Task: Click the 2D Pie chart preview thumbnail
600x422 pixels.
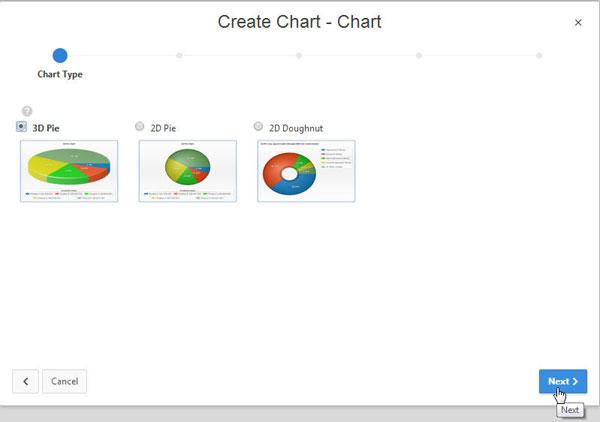Action: click(188, 171)
